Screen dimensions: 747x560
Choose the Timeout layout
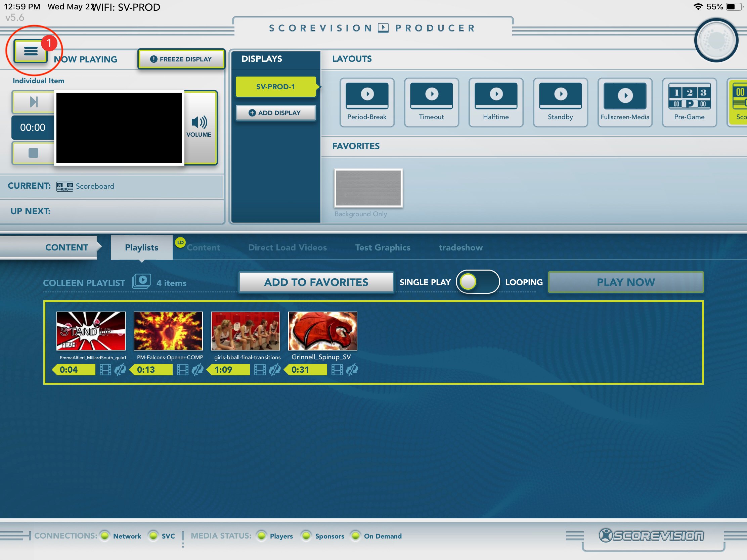[x=432, y=102]
